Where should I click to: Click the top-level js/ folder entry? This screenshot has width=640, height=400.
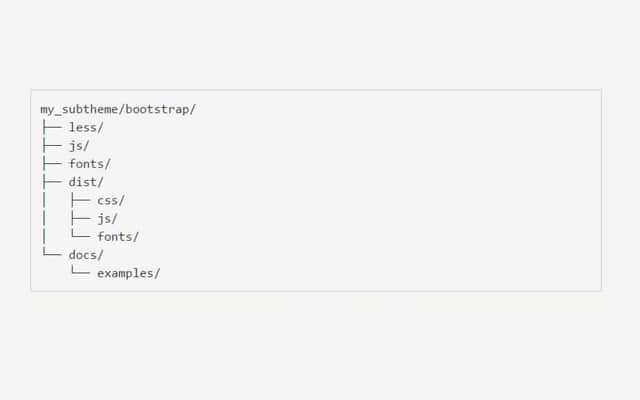pyautogui.click(x=79, y=145)
